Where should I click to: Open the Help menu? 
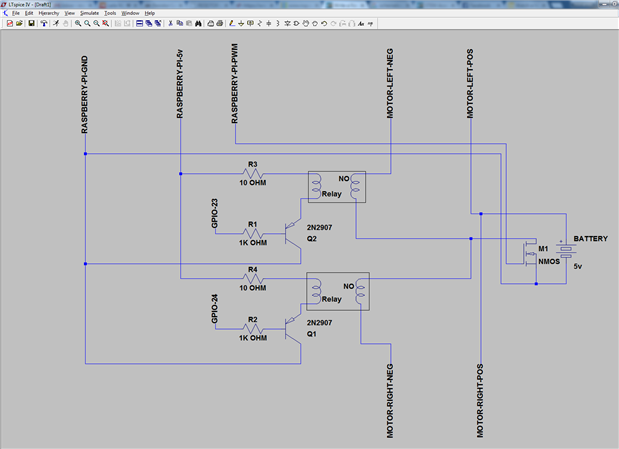click(150, 12)
